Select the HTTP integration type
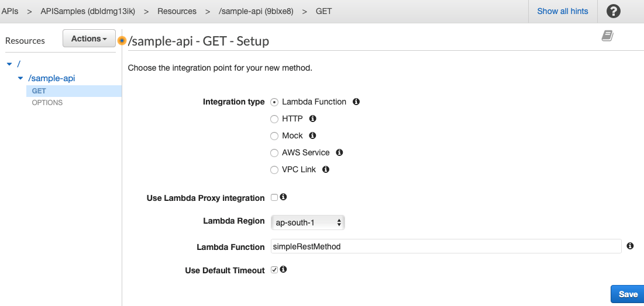 tap(274, 119)
